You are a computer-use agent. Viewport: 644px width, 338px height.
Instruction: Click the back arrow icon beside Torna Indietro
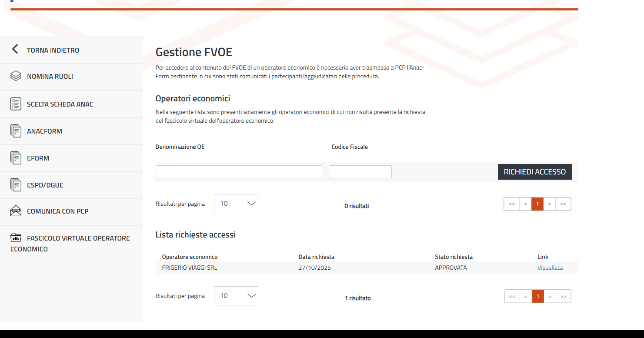click(x=15, y=49)
